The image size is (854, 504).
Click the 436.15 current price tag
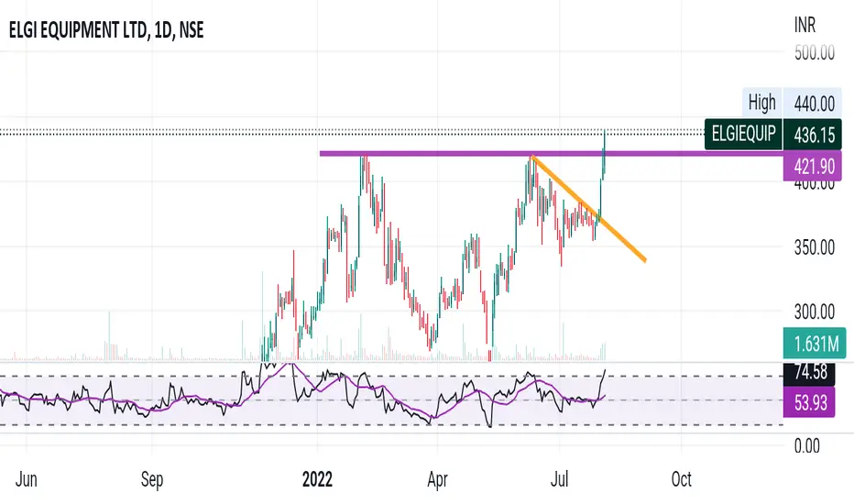click(813, 135)
